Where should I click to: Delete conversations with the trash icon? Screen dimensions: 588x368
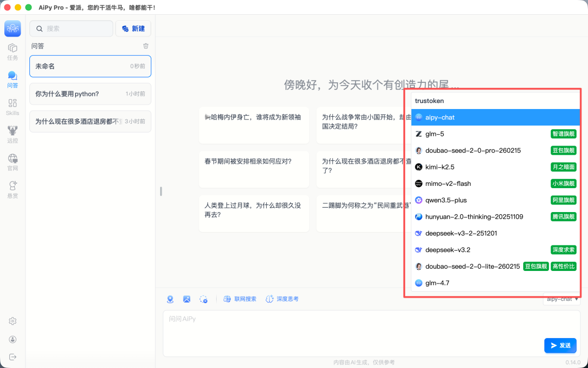point(146,46)
